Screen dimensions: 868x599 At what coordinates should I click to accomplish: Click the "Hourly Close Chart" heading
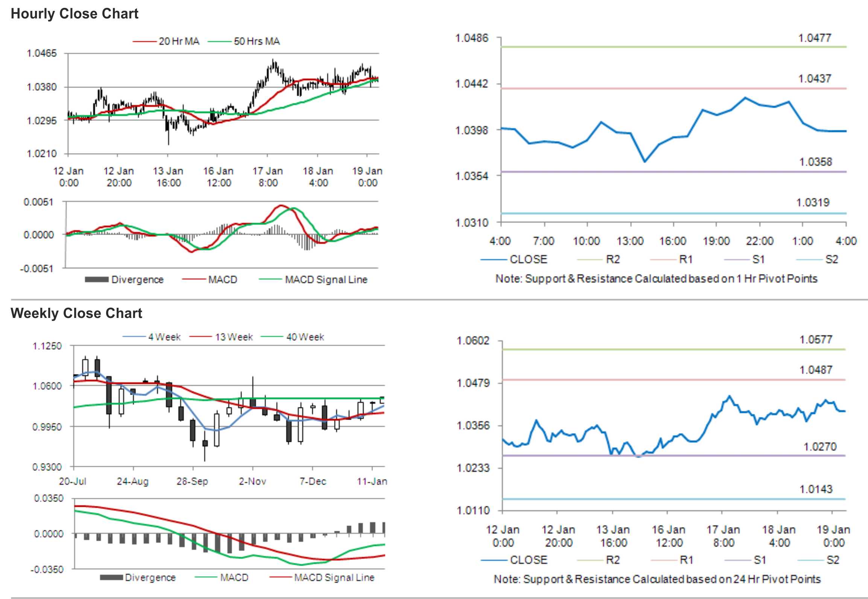coord(74,14)
